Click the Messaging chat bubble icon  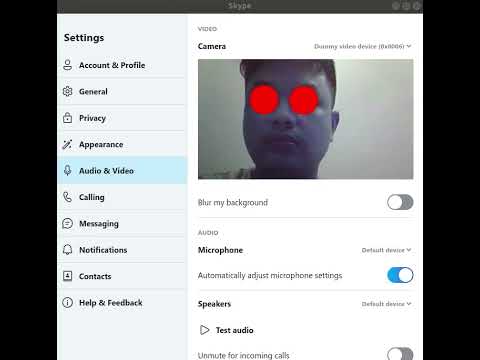(x=68, y=223)
